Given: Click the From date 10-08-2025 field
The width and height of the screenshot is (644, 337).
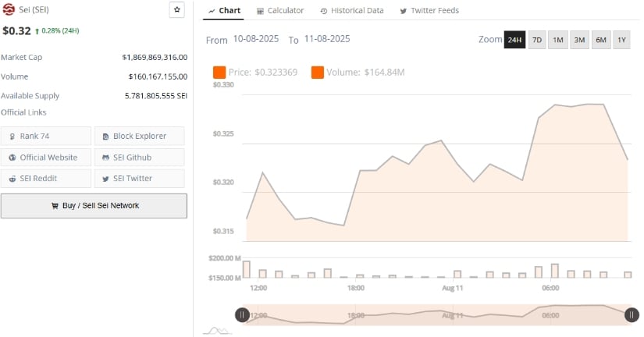Looking at the screenshot, I should (x=256, y=39).
